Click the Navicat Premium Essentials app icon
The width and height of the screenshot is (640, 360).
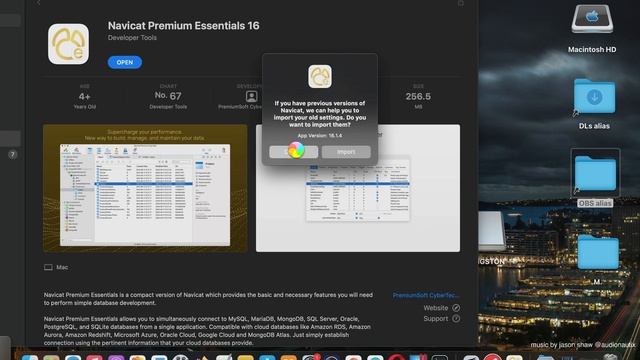pyautogui.click(x=68, y=44)
